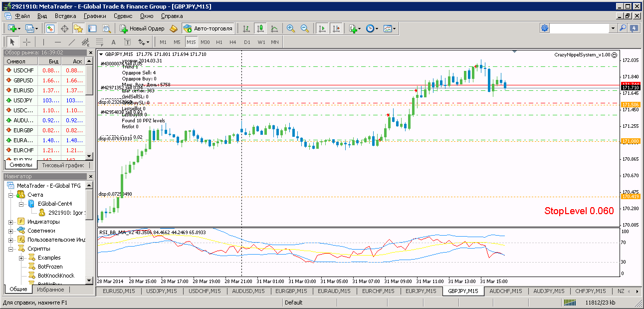644x309 pixels.
Task: Open the Сервис menu
Action: pyautogui.click(x=123, y=15)
